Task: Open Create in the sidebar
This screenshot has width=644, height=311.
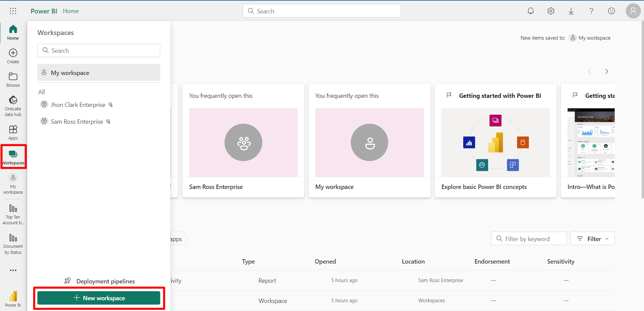Action: [13, 56]
